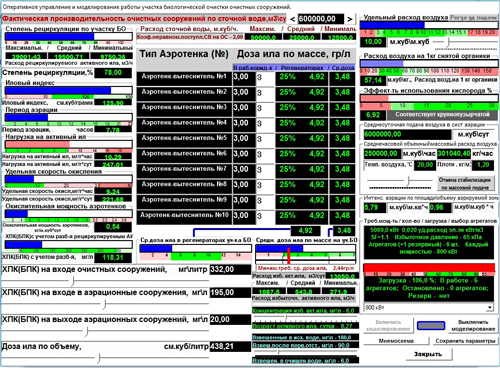This screenshot has width=500, height=368.
Task: Click the Выключить моделирование button
Action: coord(473,326)
